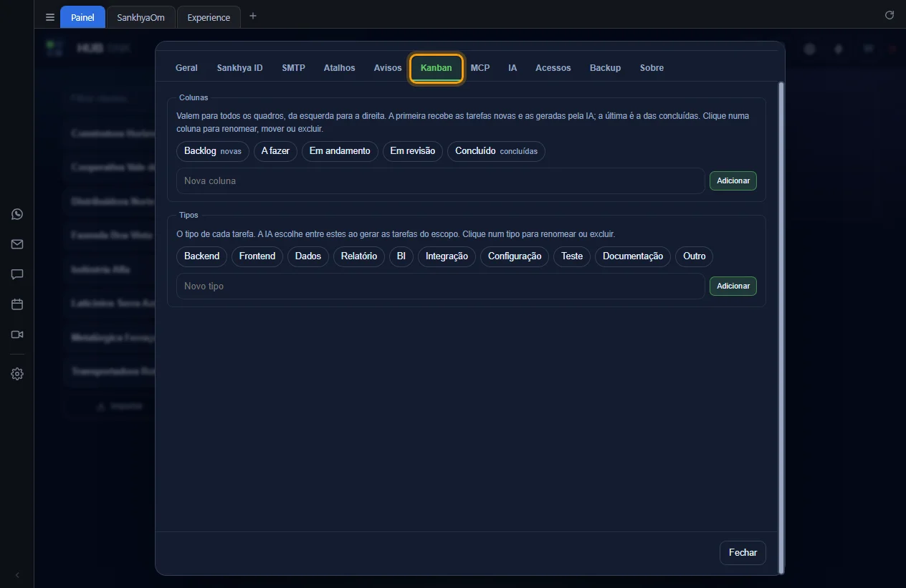Open the IA settings tab
This screenshot has width=906, height=588.
[x=512, y=68]
